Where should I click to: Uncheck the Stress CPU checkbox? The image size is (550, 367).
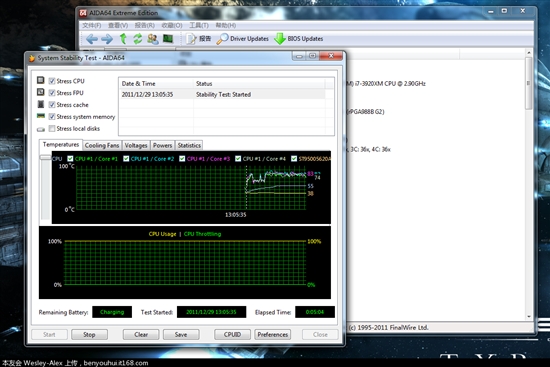point(52,81)
